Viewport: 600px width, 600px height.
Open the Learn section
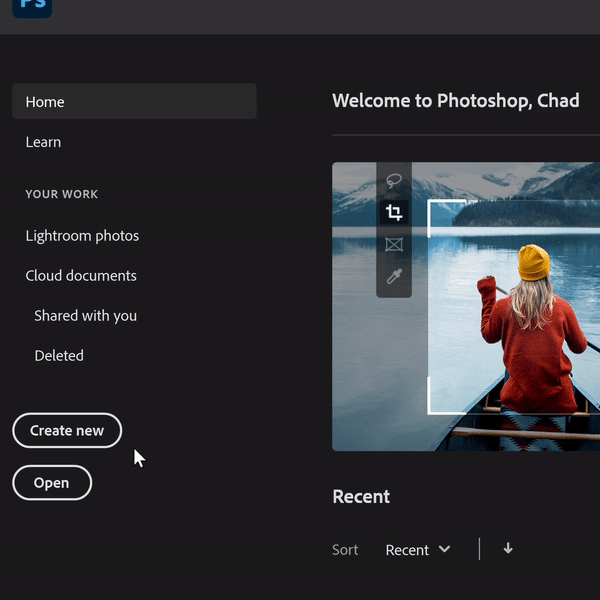point(43,142)
